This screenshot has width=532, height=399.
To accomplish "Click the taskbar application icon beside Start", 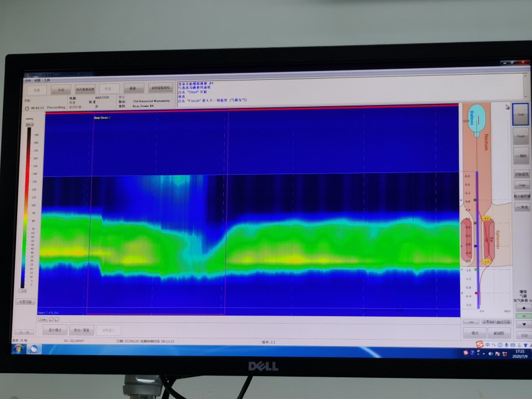I will [34, 349].
